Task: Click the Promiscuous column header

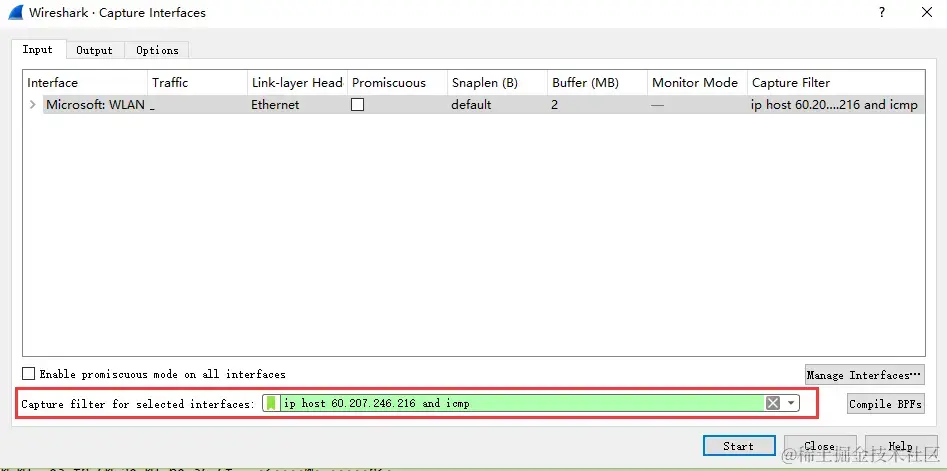Action: coord(397,83)
